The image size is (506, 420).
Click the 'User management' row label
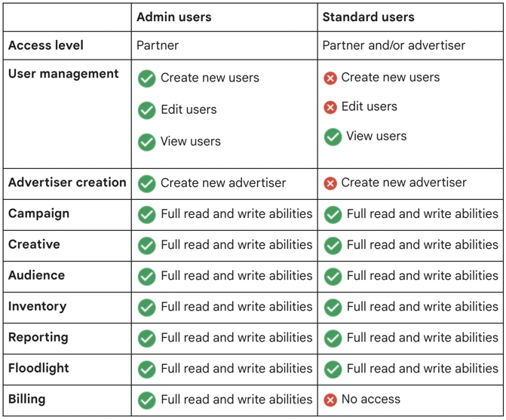tap(63, 74)
